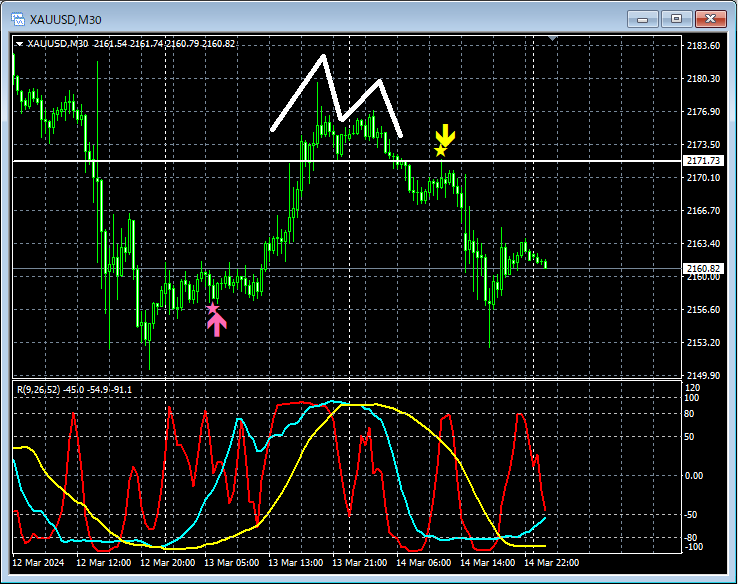
Task: Minimize the XAUUSD,M30 chart window
Action: 642,19
